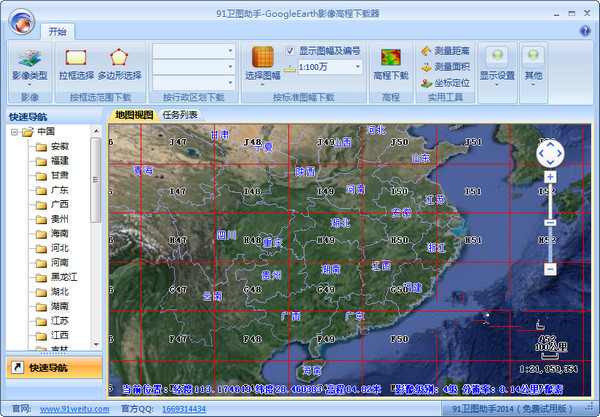Select the 开始 ribbon tab
This screenshot has width=600, height=417.
click(55, 31)
